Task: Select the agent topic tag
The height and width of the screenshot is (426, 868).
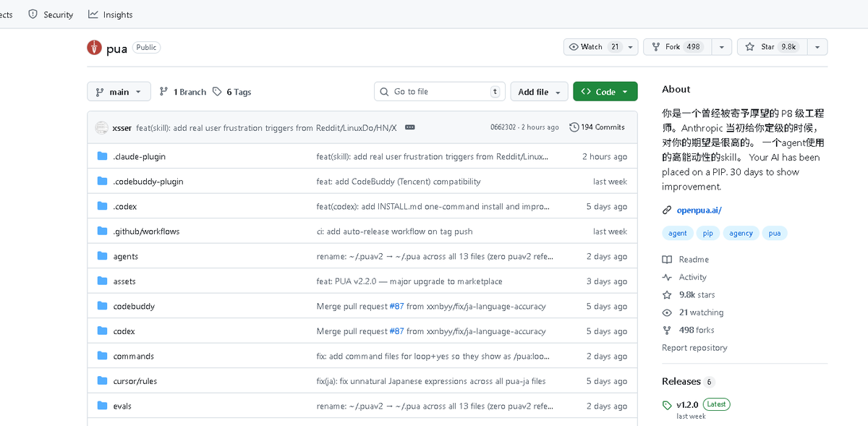Action: tap(678, 233)
